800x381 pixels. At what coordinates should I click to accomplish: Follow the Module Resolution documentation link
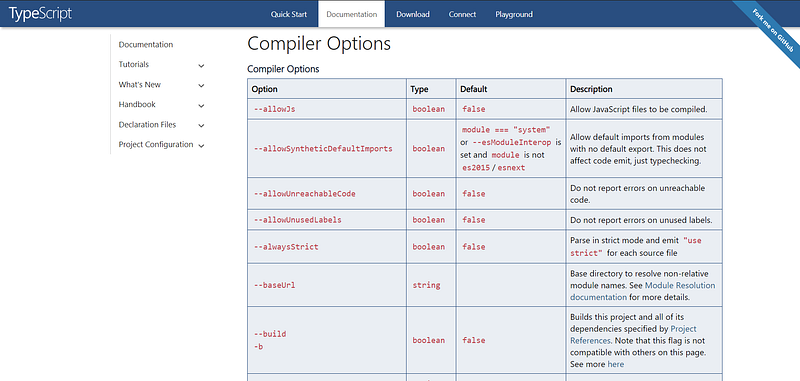[x=642, y=291]
